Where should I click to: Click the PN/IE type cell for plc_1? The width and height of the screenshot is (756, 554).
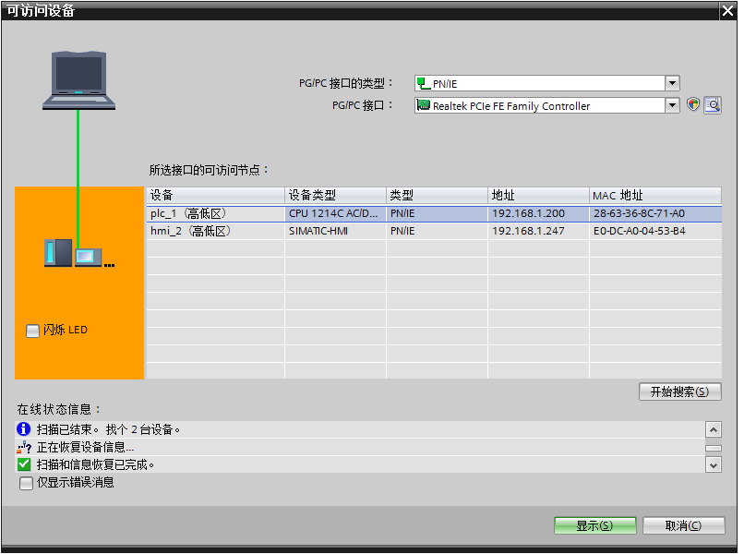coord(437,213)
